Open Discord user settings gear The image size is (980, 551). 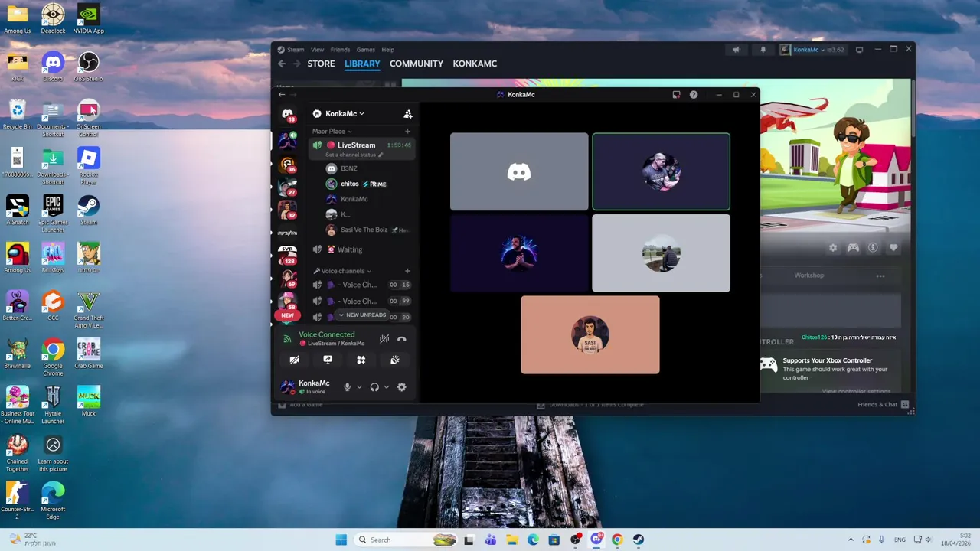point(402,387)
